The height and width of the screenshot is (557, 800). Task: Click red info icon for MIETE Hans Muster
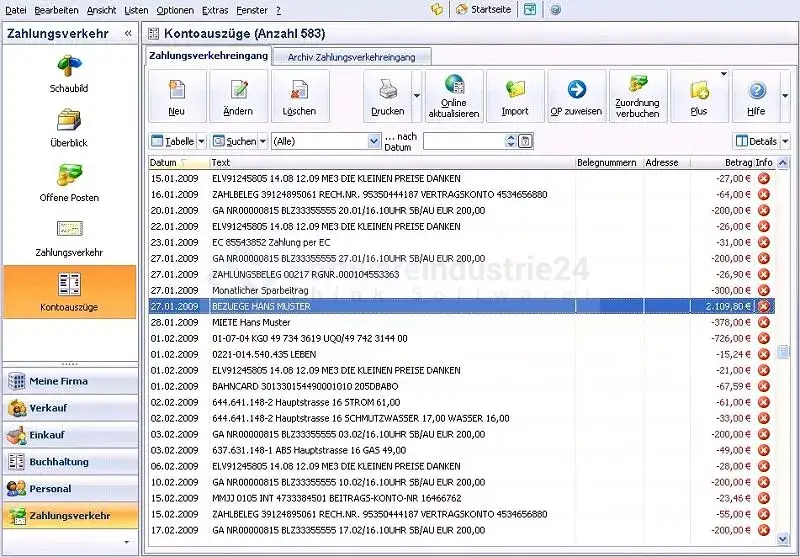click(764, 323)
